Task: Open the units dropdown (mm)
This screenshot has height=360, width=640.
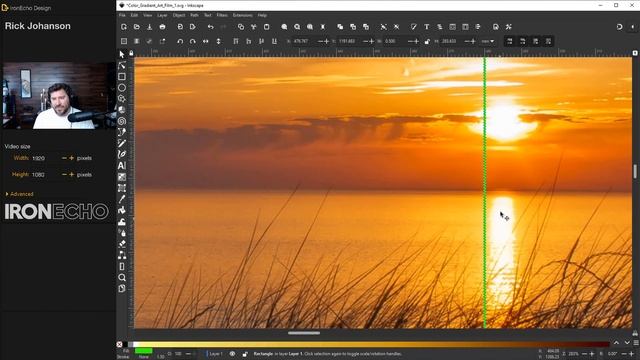Action: click(x=487, y=41)
